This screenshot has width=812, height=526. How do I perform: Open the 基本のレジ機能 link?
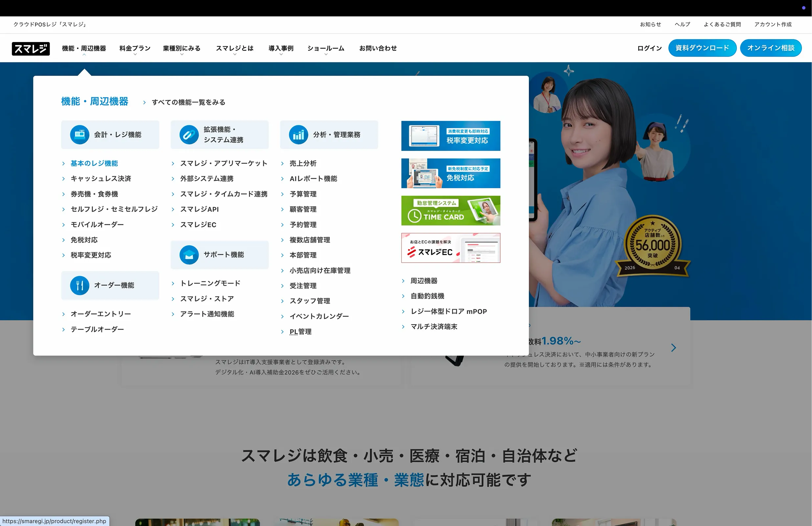tap(94, 164)
